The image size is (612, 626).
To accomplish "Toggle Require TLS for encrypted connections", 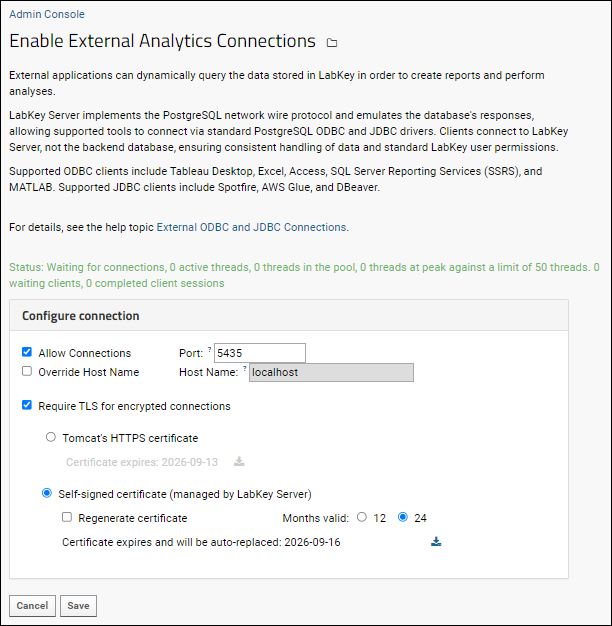I will pos(27,405).
